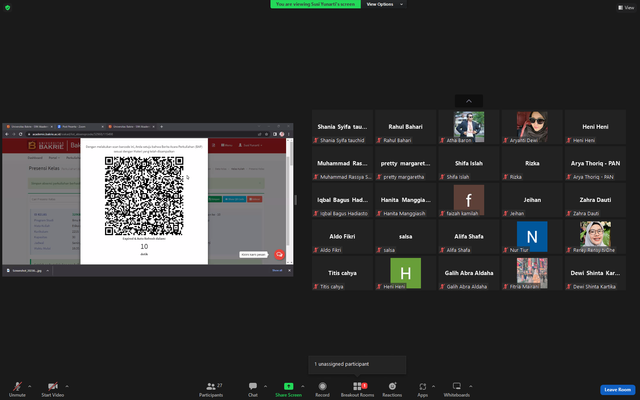The height and width of the screenshot is (400, 640).
Task: Select Titis cahya's participant tile
Action: (x=342, y=273)
